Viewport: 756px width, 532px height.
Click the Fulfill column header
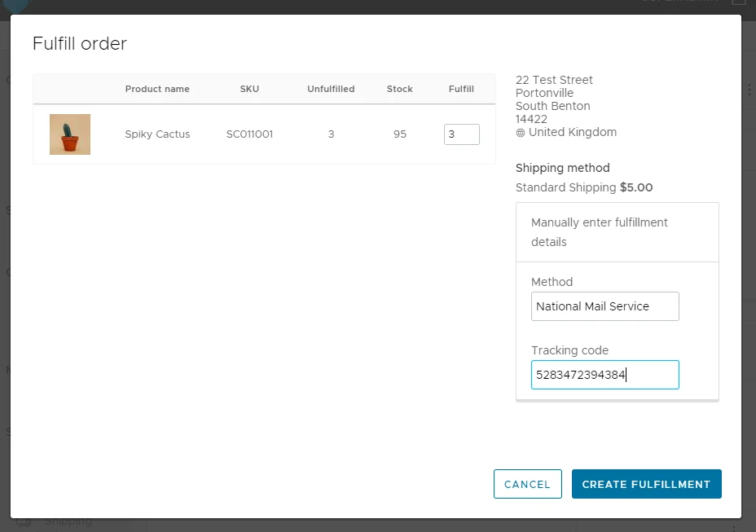461,89
